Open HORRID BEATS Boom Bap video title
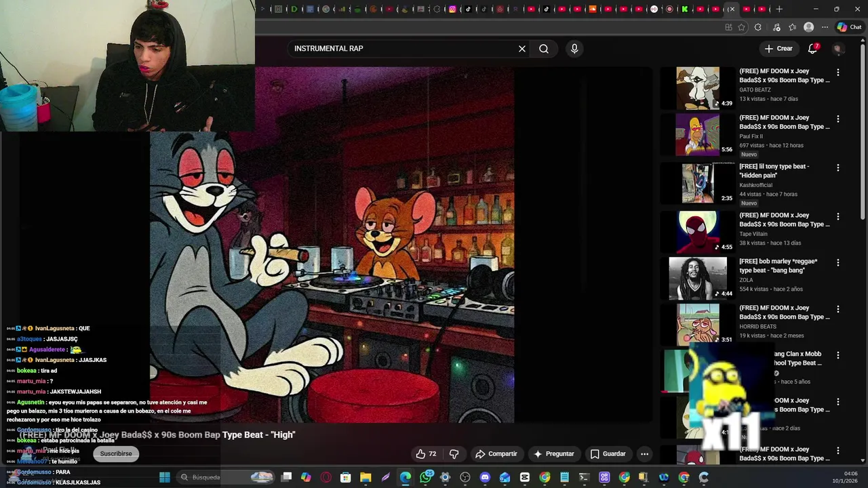This screenshot has width=868, height=488. point(784,312)
